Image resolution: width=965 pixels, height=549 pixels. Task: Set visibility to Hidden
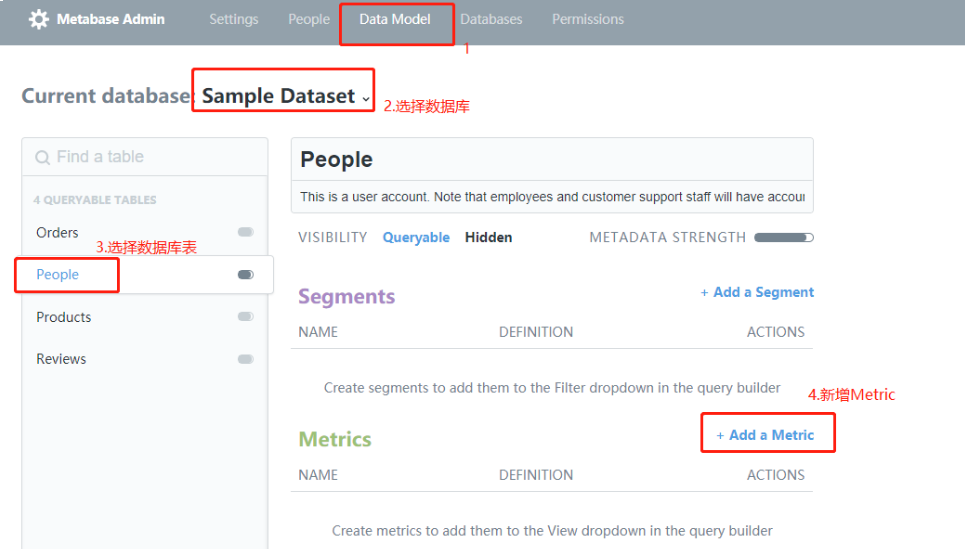tap(488, 237)
